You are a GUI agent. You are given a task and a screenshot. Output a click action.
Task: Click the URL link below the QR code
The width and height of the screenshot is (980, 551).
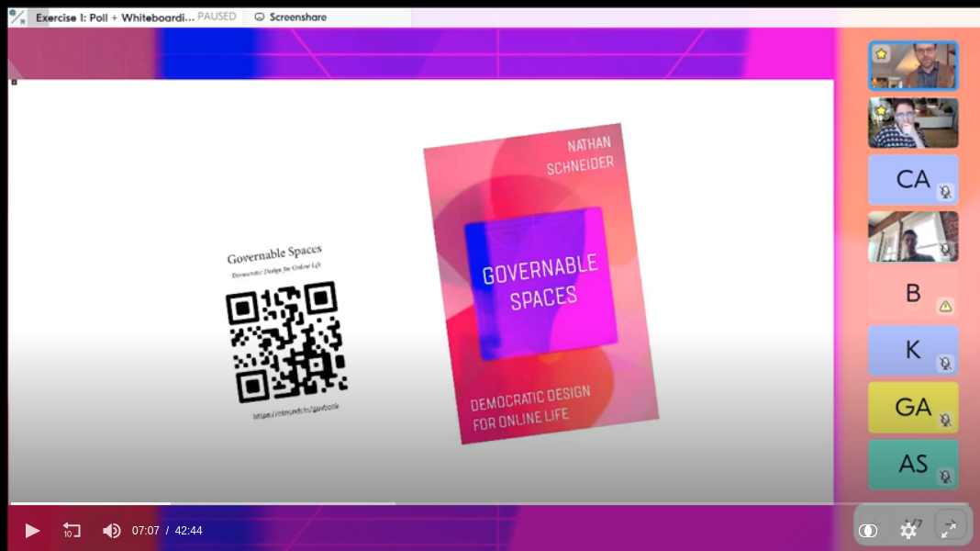click(x=295, y=410)
